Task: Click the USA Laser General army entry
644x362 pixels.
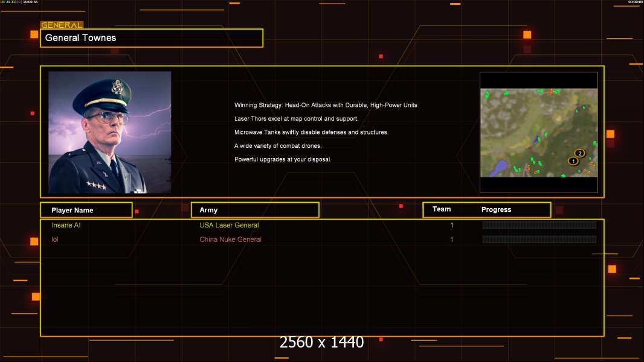Action: pos(229,225)
